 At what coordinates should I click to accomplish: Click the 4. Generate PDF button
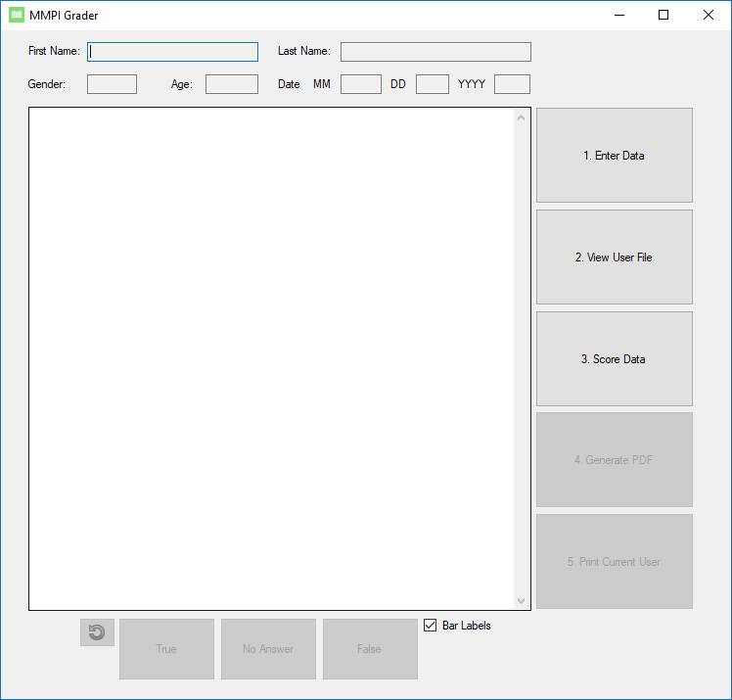click(x=615, y=460)
